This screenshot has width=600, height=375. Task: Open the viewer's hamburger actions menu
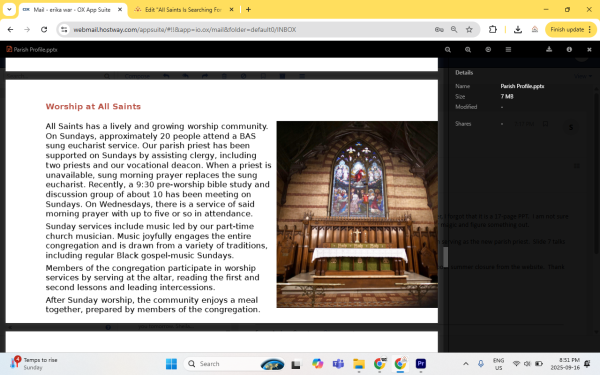tap(508, 49)
